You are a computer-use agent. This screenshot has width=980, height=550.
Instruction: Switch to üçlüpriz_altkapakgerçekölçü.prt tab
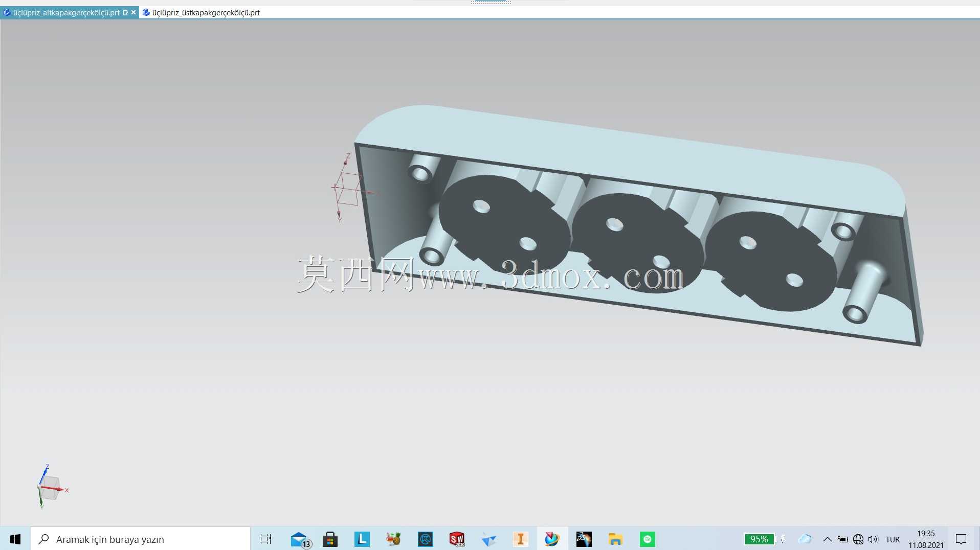pos(66,12)
